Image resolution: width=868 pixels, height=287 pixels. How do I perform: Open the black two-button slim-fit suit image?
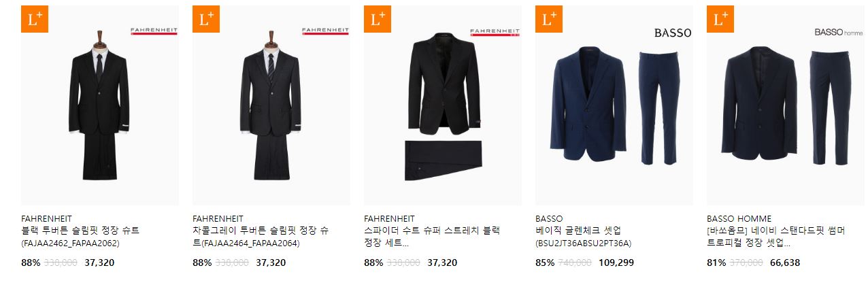point(100,105)
